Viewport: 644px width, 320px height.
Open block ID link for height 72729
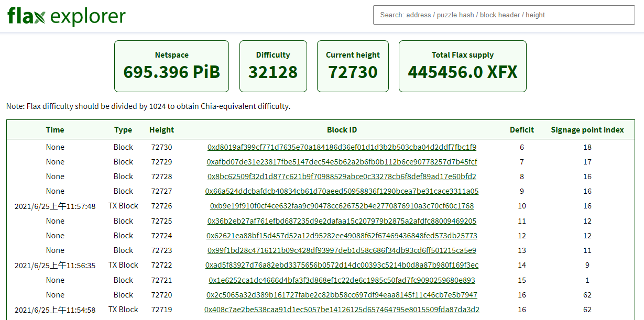[x=342, y=162]
